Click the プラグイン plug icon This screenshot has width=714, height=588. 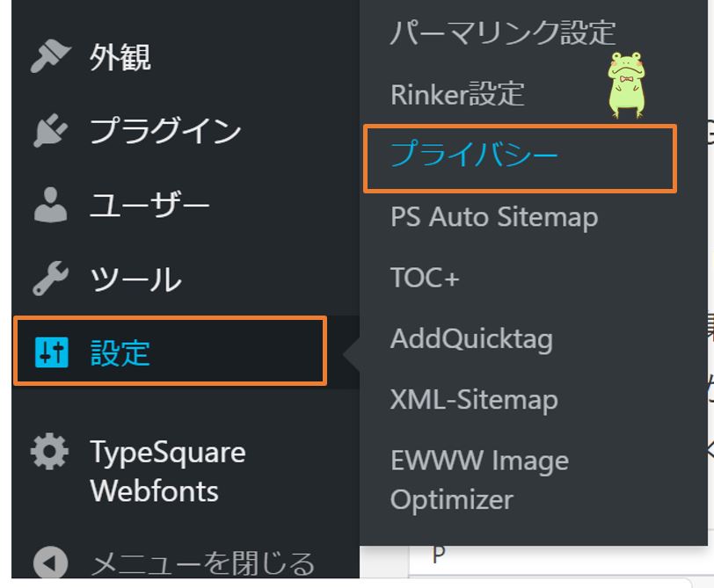pyautogui.click(x=50, y=130)
